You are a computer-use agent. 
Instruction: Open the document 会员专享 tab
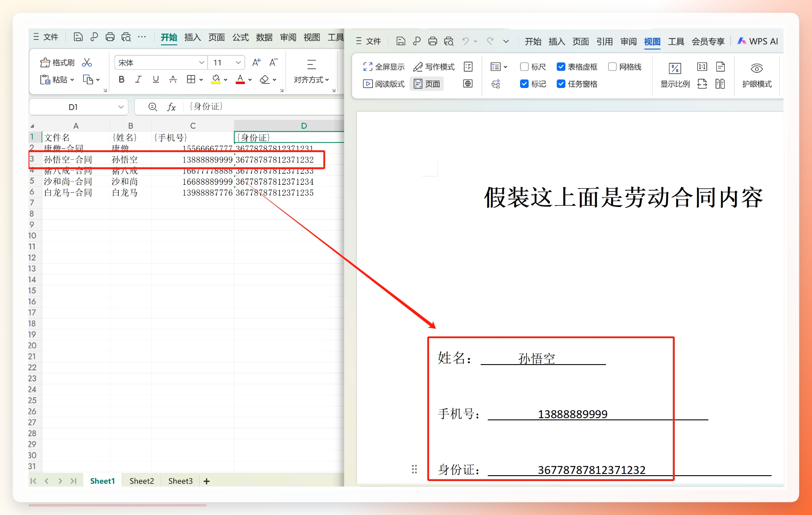[x=708, y=41]
